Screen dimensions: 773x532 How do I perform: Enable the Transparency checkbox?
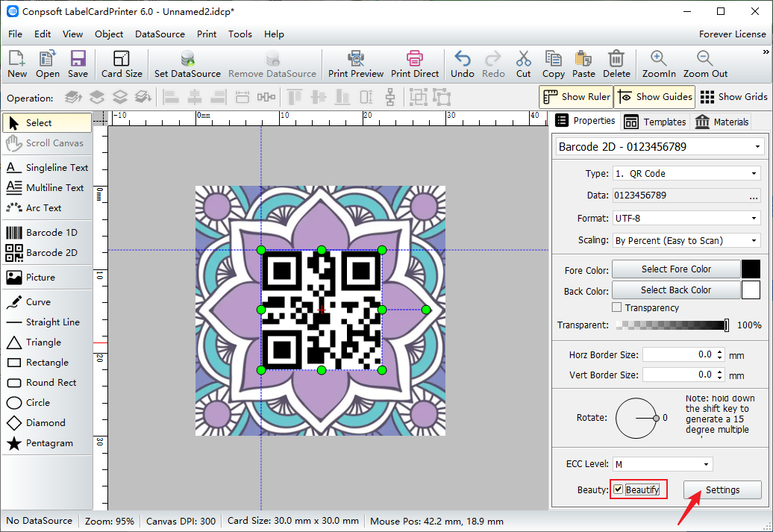(x=617, y=307)
